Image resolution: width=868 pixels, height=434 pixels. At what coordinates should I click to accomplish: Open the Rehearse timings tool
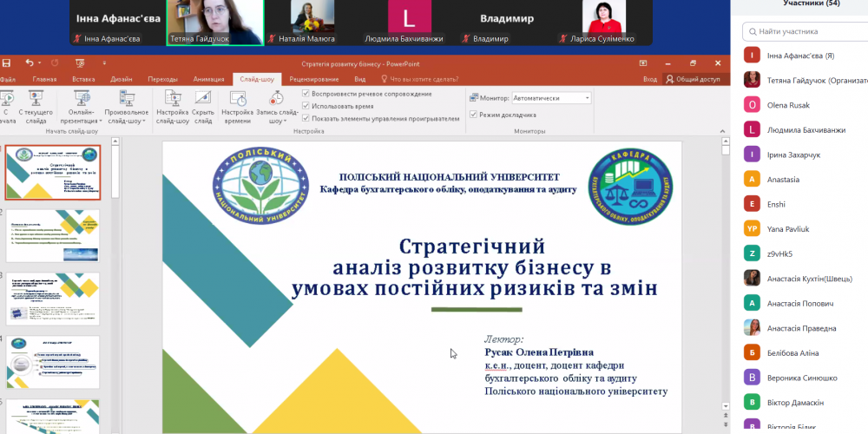(x=237, y=102)
